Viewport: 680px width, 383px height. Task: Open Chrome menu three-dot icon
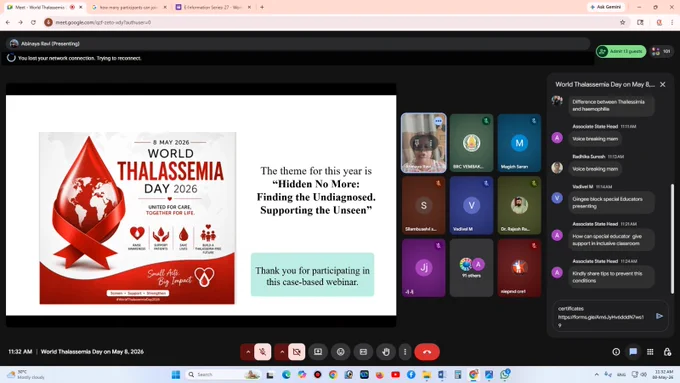tap(672, 22)
